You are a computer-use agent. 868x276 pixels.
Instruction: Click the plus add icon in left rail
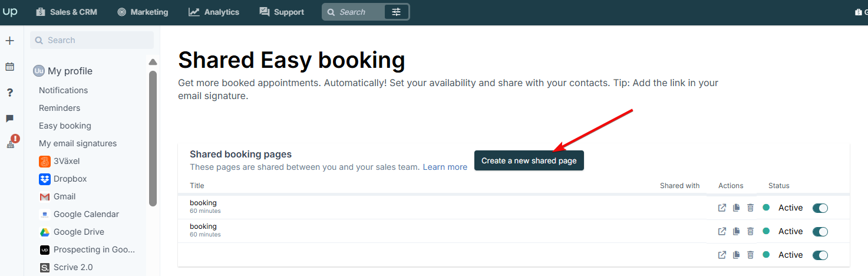(x=9, y=41)
